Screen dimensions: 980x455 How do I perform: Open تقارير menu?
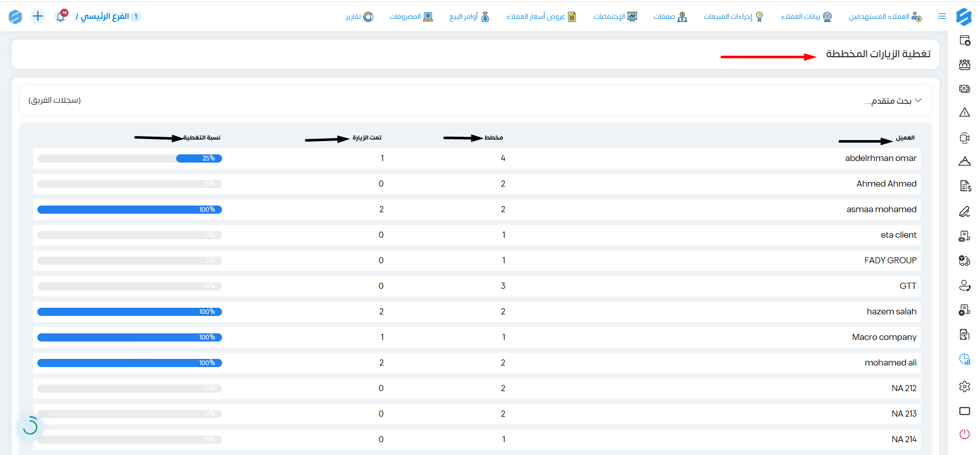[x=360, y=16]
